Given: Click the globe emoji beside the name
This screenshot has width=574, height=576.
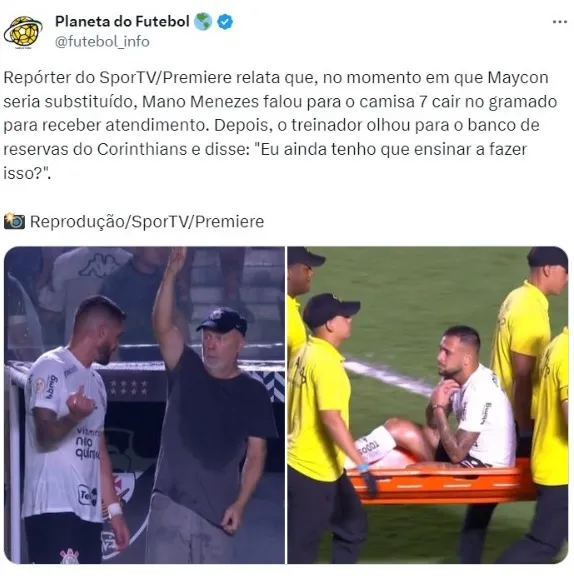Looking at the screenshot, I should (203, 22).
